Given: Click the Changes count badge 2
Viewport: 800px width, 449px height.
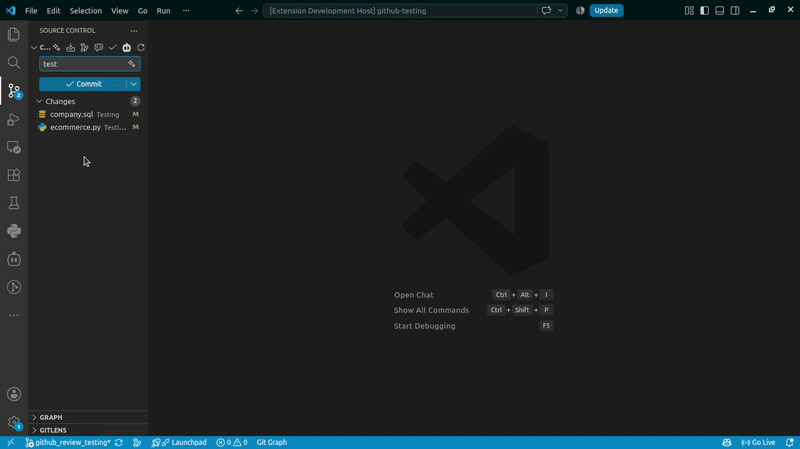Looking at the screenshot, I should [x=135, y=101].
